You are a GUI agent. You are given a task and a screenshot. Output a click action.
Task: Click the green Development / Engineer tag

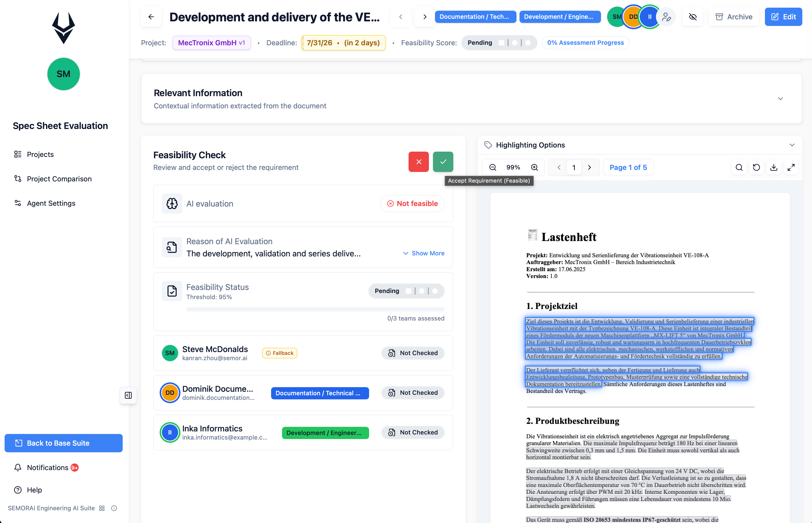tap(325, 433)
